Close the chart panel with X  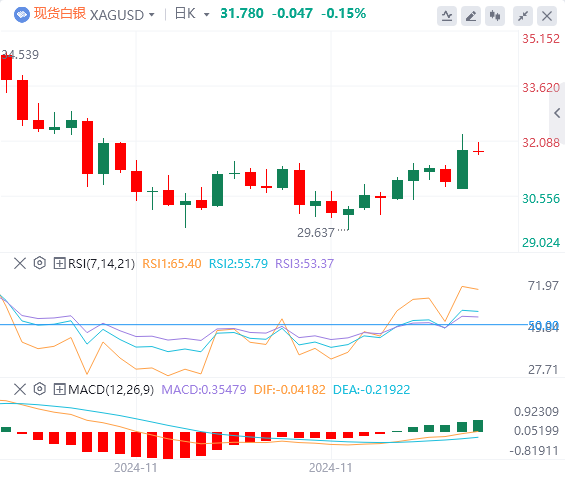[547, 16]
